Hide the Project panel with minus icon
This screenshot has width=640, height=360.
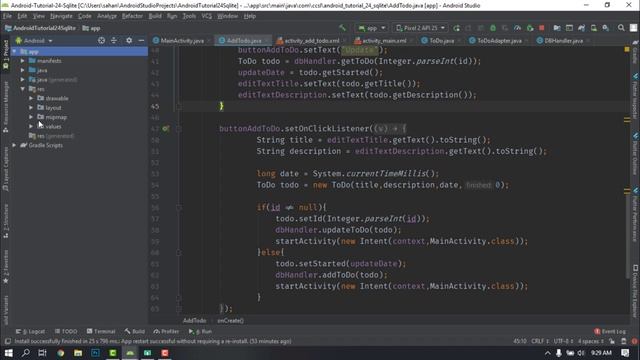pyautogui.click(x=141, y=40)
